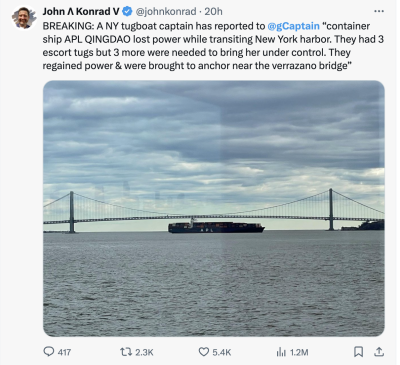Viewport: 400px width, 365px height.
Task: Click the 417 replies count
Action: coord(64,352)
